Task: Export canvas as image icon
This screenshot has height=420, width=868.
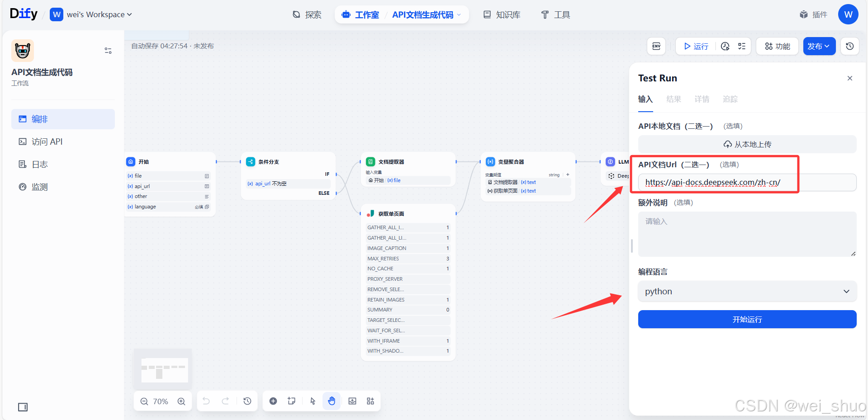Action: click(352, 401)
